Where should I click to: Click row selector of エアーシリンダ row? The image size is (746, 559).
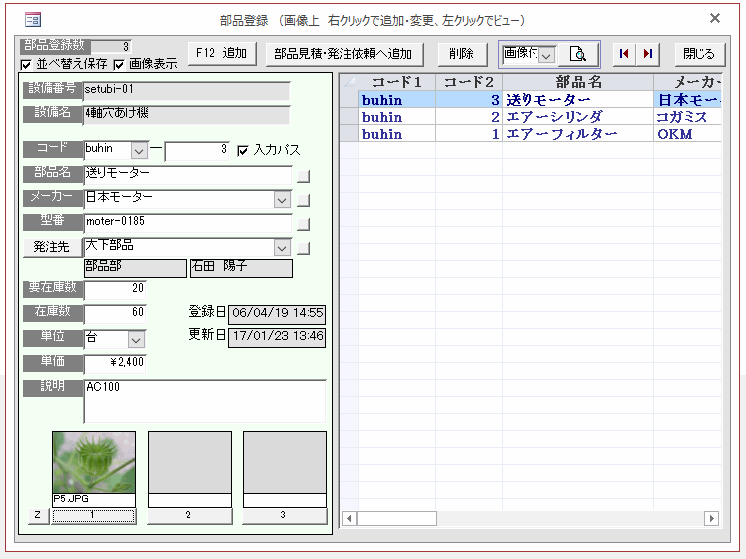pos(349,117)
